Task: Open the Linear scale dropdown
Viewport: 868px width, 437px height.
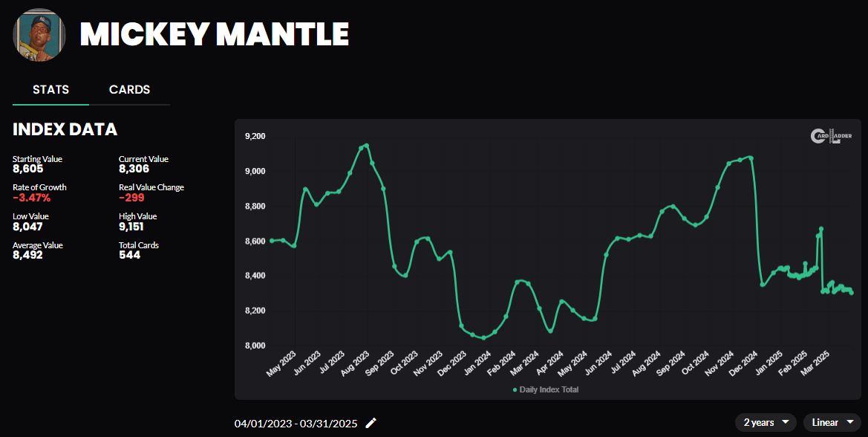Action: click(x=832, y=423)
